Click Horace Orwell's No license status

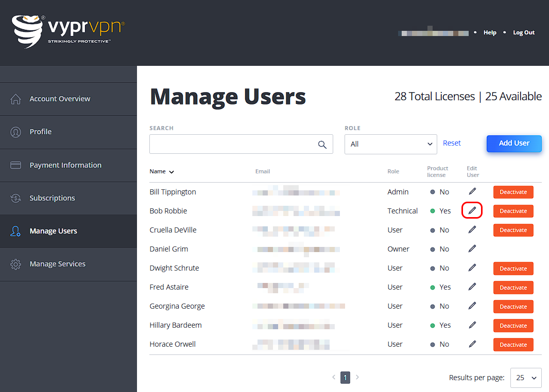pyautogui.click(x=440, y=345)
